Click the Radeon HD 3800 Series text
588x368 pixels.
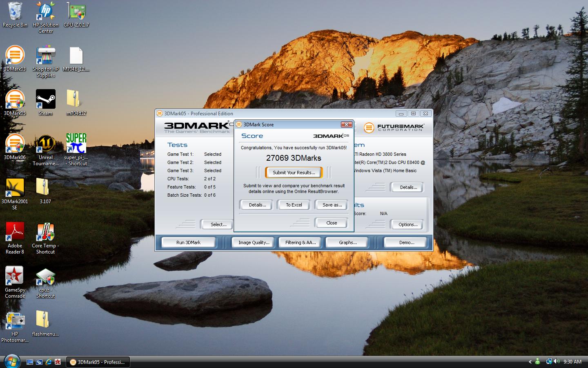[x=380, y=154]
